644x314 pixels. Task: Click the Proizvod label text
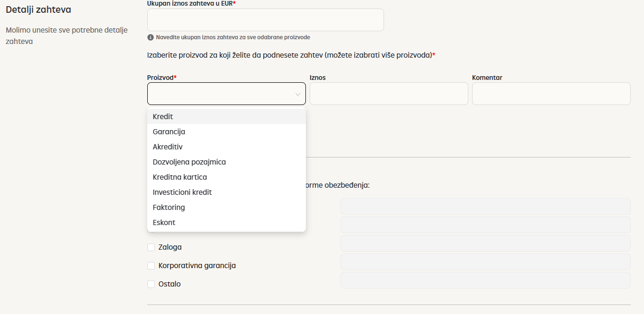point(161,78)
